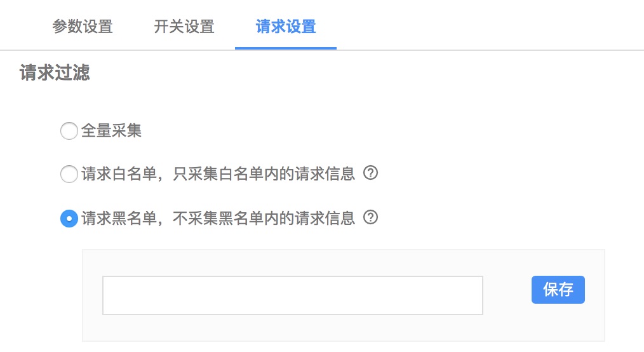
Task: Click the blue 保存 button
Action: [558, 290]
